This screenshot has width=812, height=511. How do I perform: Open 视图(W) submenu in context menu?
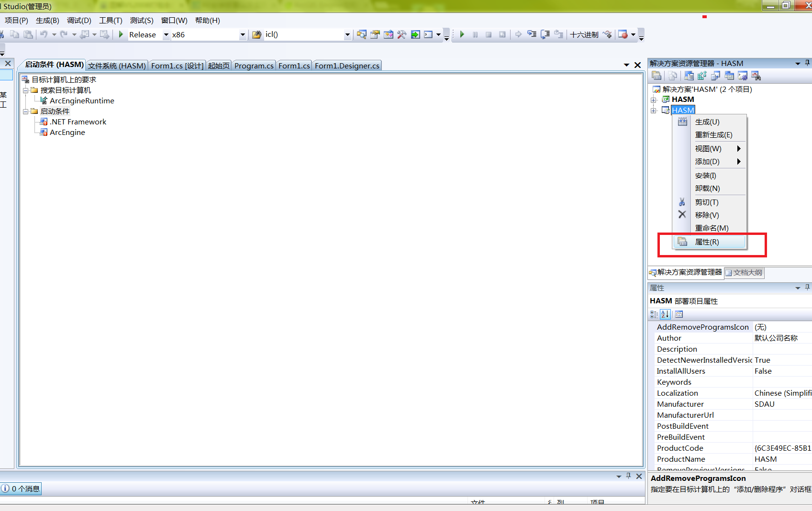(709, 149)
